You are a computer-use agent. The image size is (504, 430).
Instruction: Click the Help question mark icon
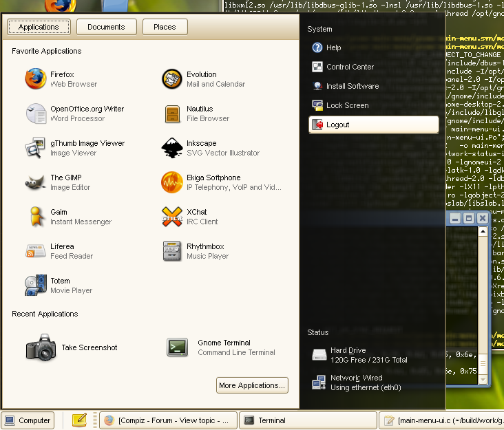tap(317, 47)
